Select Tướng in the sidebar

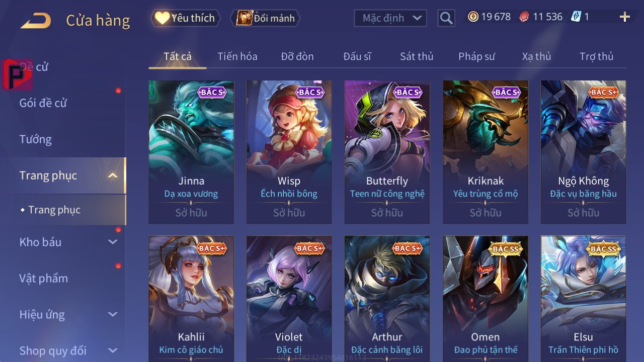coord(36,139)
